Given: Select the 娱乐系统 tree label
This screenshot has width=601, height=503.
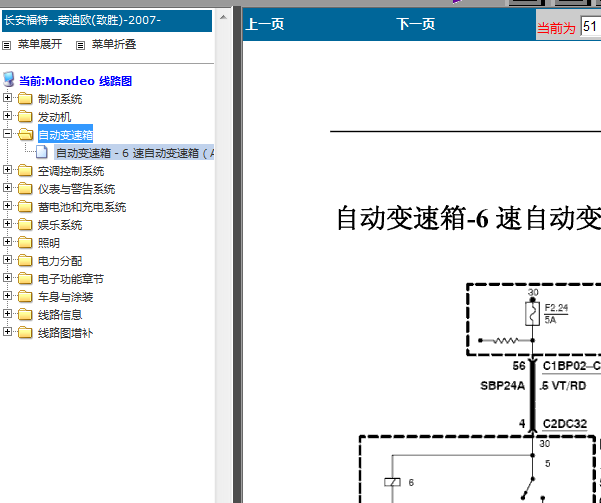Looking at the screenshot, I should (60, 225).
